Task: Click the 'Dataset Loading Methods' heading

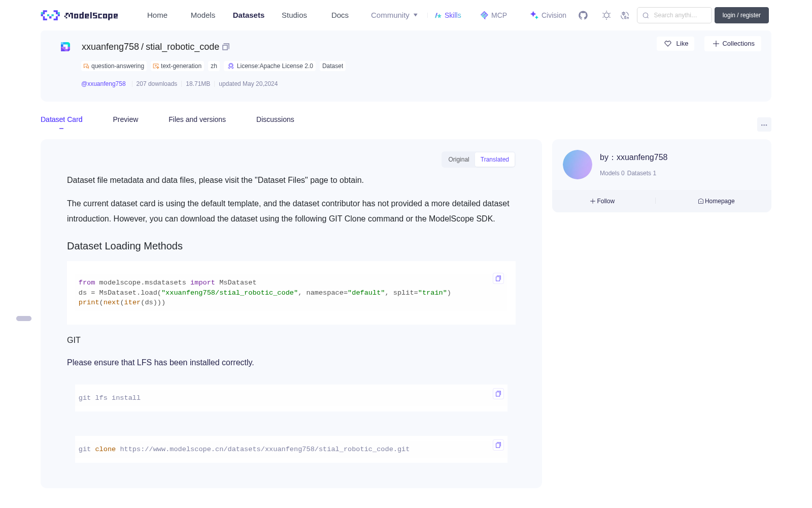Action: (x=125, y=246)
